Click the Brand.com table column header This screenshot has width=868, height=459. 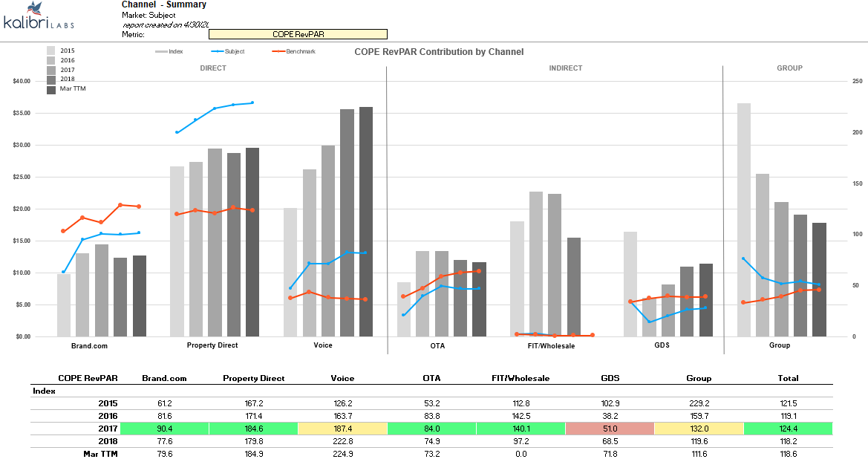(x=164, y=379)
